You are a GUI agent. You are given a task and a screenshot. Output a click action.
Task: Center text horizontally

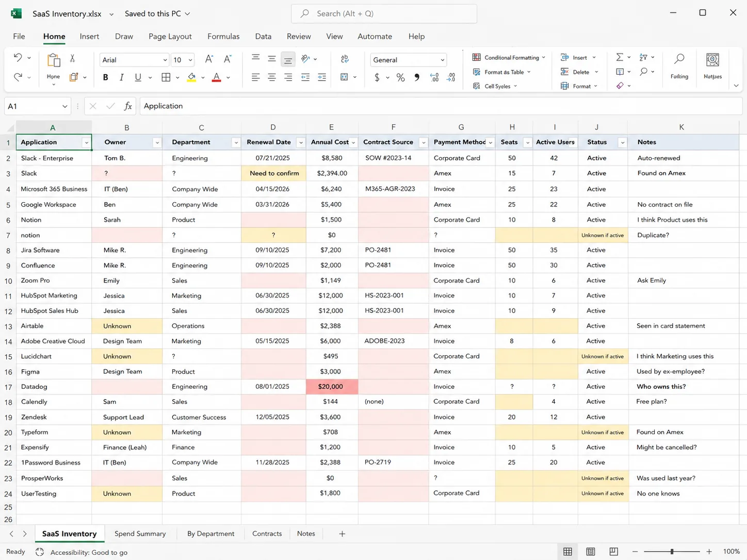(x=272, y=77)
